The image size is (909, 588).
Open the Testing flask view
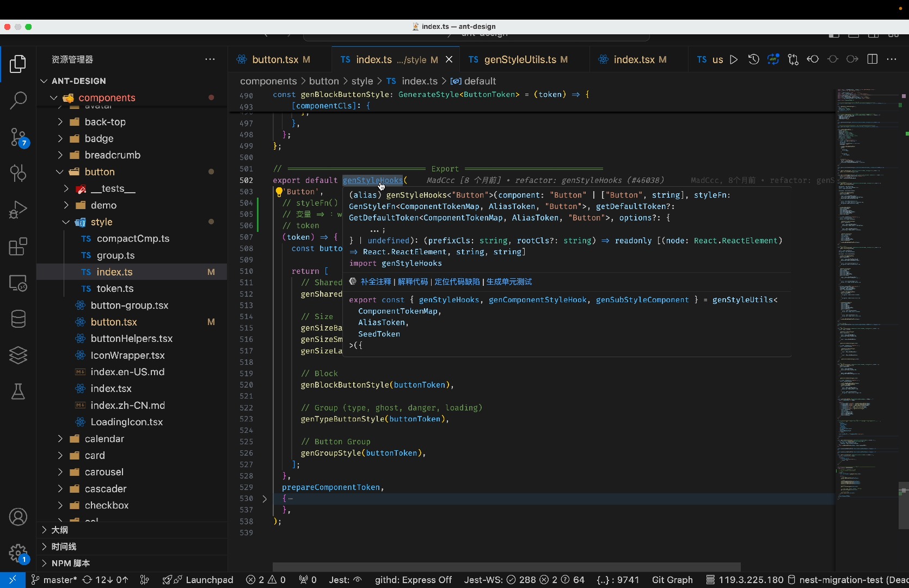coord(18,391)
